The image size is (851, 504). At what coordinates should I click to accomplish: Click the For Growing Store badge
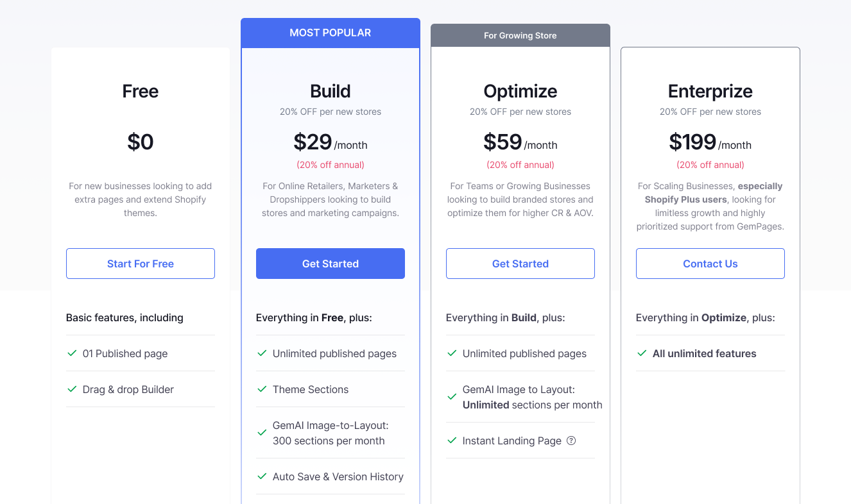[520, 35]
